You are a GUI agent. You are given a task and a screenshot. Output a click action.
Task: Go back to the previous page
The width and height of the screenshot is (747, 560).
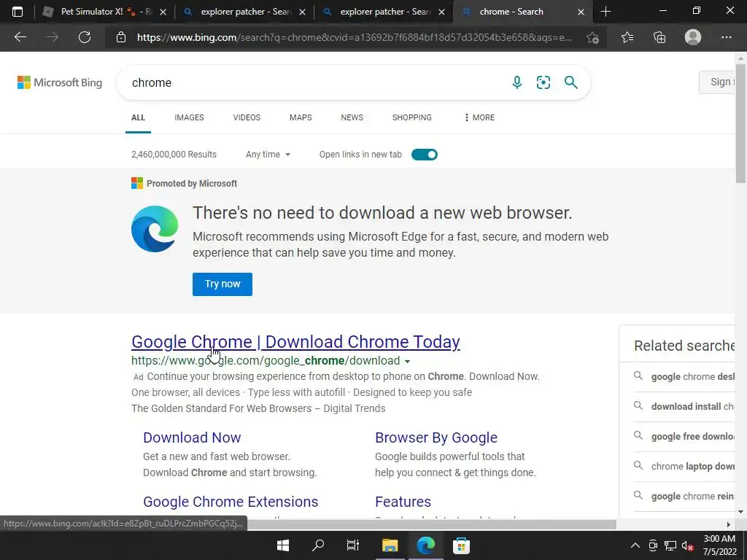point(20,37)
